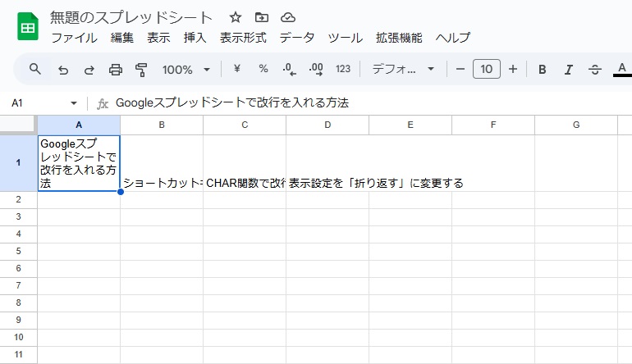
Task: Open the 100% zoom dropdown
Action: coord(185,70)
